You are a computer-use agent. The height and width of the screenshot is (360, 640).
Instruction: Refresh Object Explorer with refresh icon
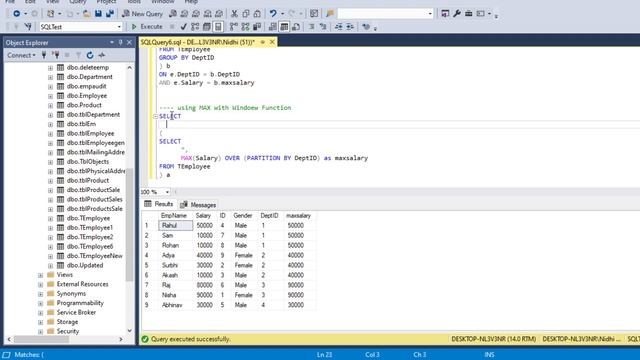click(90, 55)
